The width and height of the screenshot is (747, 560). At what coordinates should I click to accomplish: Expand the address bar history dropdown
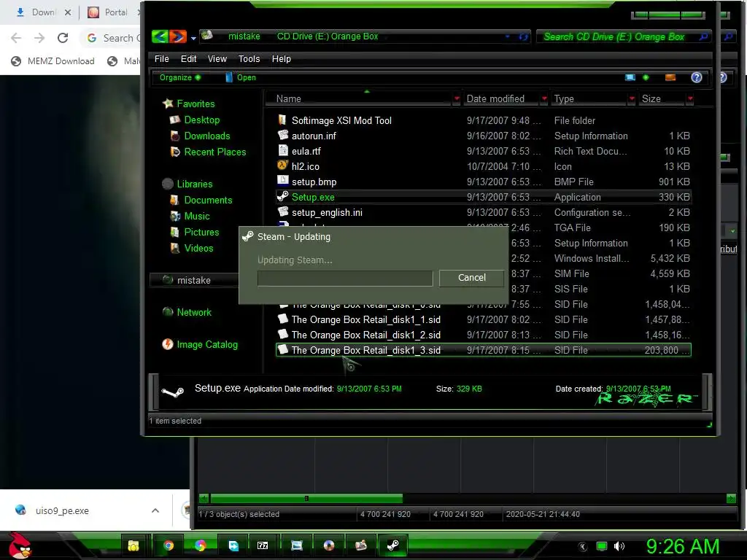(x=508, y=36)
